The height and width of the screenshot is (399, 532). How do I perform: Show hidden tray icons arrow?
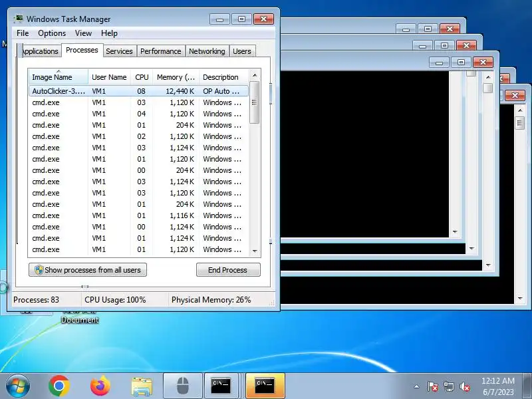coord(417,386)
